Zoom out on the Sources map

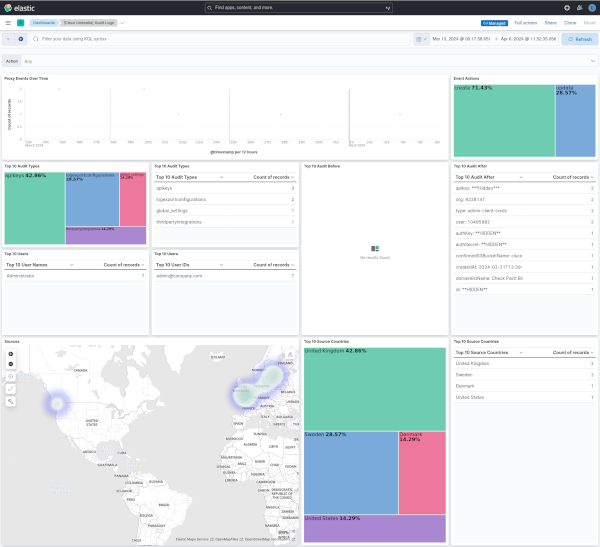tap(10, 364)
